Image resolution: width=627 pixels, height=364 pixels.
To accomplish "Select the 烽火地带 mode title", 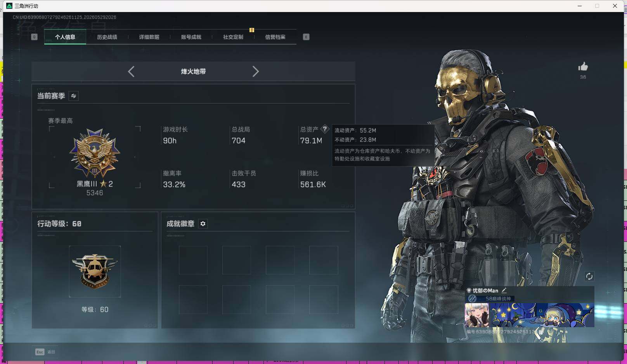I will (x=193, y=71).
